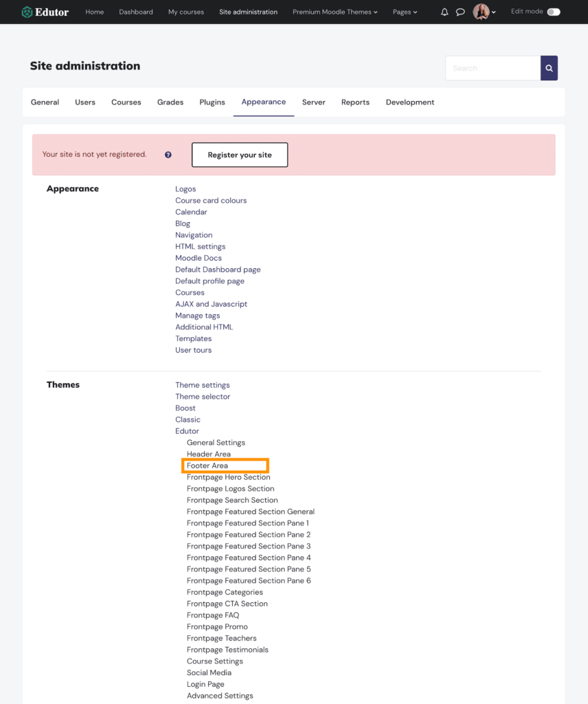This screenshot has height=704, width=588.
Task: Click the Edutor logo
Action: pyautogui.click(x=44, y=12)
